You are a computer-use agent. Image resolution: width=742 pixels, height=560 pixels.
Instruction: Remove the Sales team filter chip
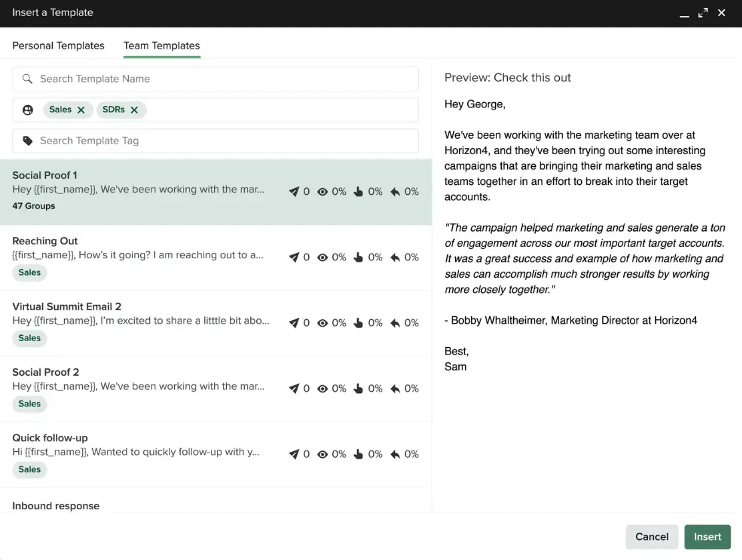(81, 110)
